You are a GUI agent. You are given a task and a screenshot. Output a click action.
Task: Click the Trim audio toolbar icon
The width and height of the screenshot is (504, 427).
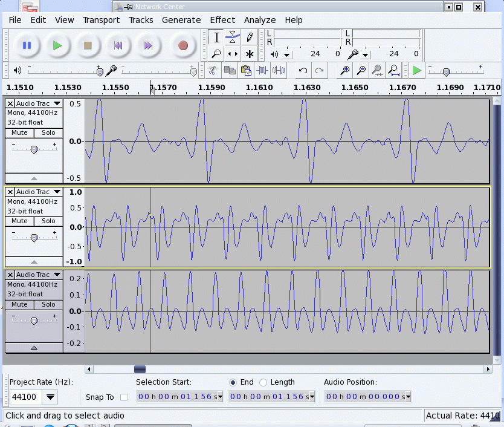(x=262, y=71)
